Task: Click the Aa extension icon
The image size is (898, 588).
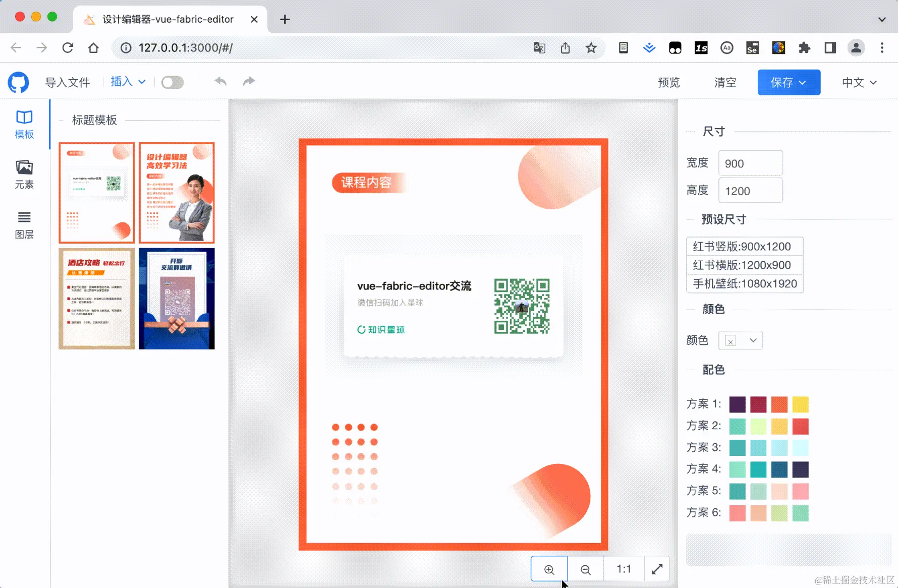Action: pyautogui.click(x=727, y=48)
